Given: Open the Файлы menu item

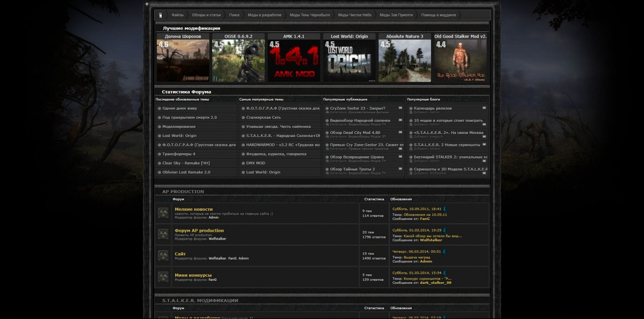Looking at the screenshot, I should click(178, 15).
